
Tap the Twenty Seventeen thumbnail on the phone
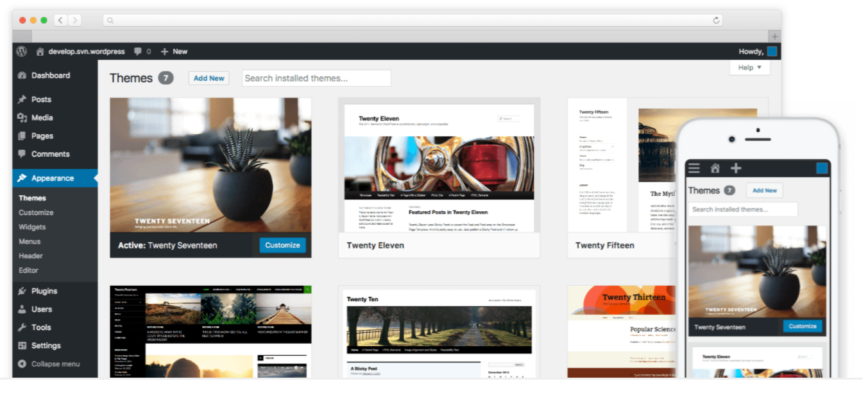pyautogui.click(x=758, y=272)
